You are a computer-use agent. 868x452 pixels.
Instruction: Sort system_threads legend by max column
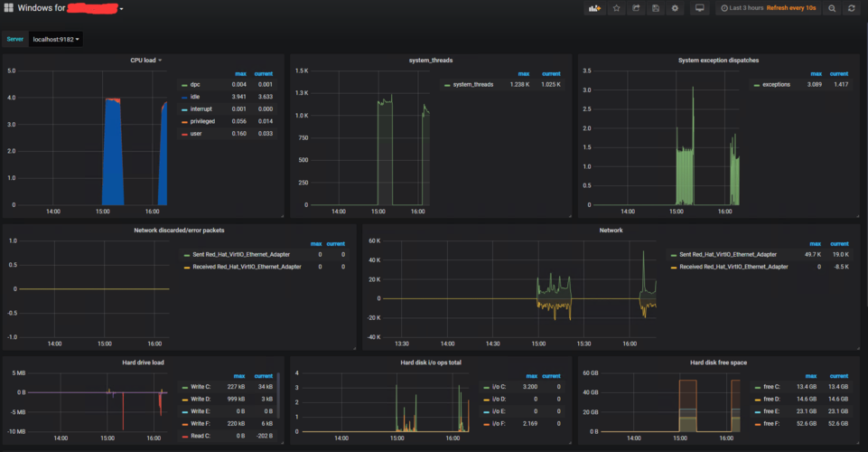pyautogui.click(x=524, y=73)
